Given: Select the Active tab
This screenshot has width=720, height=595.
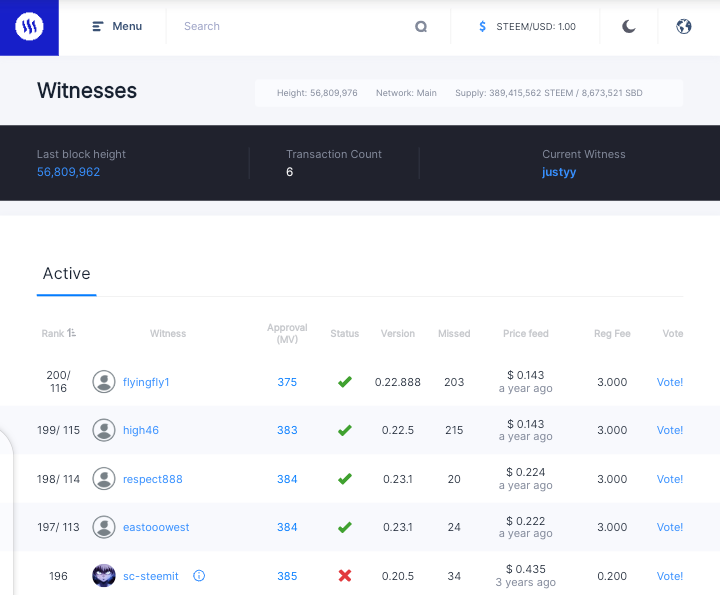Looking at the screenshot, I should [x=67, y=274].
